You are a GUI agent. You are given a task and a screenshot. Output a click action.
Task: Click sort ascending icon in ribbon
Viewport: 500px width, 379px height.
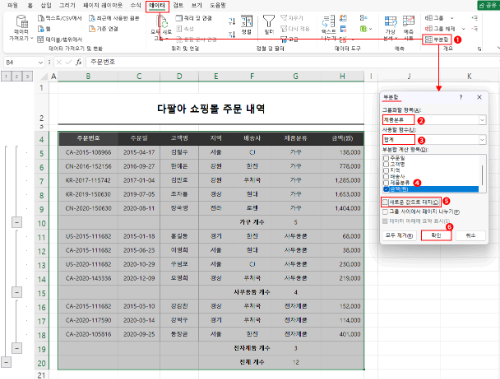tap(232, 21)
